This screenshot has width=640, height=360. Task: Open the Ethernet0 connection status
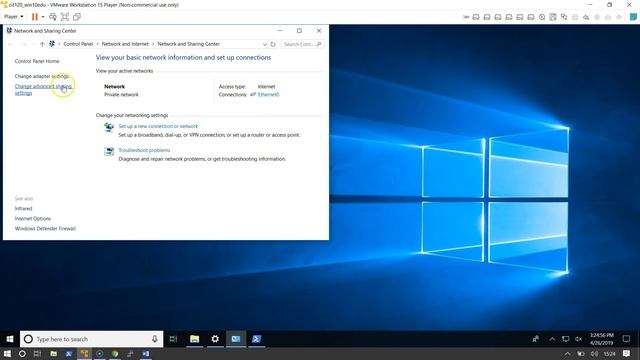(268, 95)
